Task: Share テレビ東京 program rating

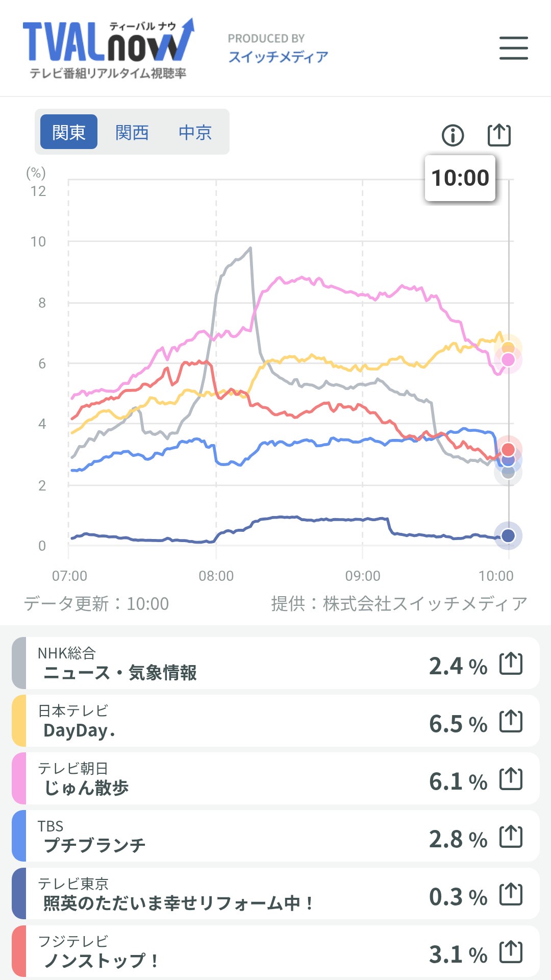Action: 511,894
